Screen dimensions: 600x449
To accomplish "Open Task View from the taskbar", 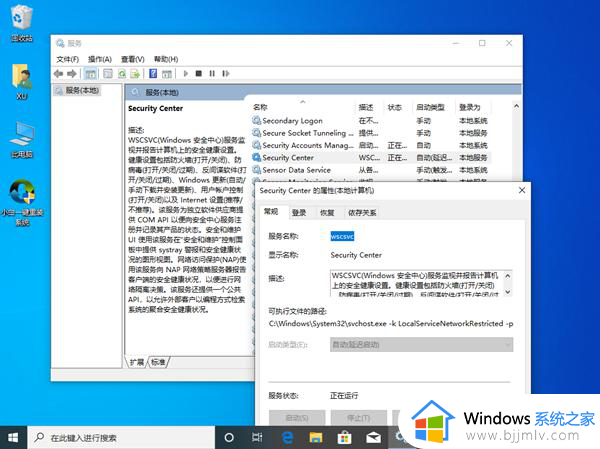I will coord(257,438).
